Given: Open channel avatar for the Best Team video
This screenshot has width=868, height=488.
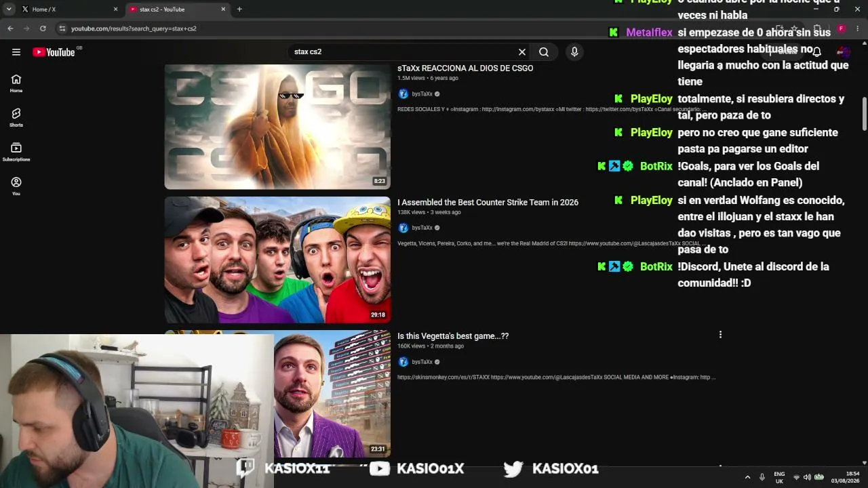Looking at the screenshot, I should (x=403, y=228).
